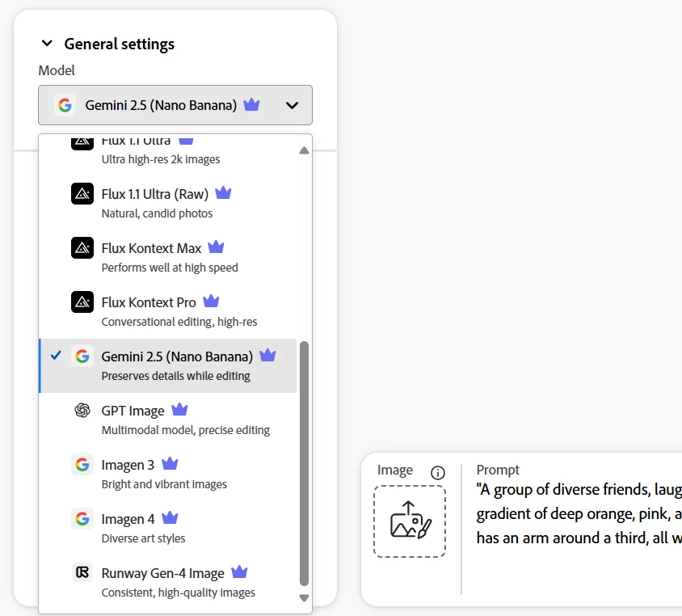Click the Model dropdown chevron arrow

coord(292,105)
